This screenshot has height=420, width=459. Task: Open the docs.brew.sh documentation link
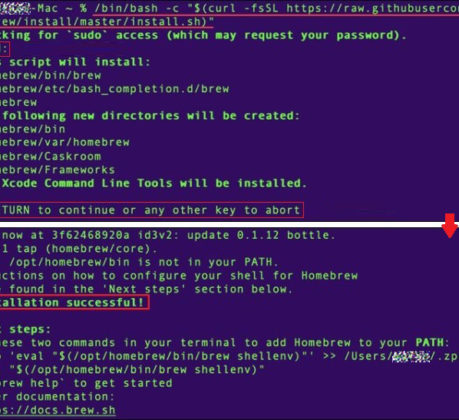coord(58,410)
